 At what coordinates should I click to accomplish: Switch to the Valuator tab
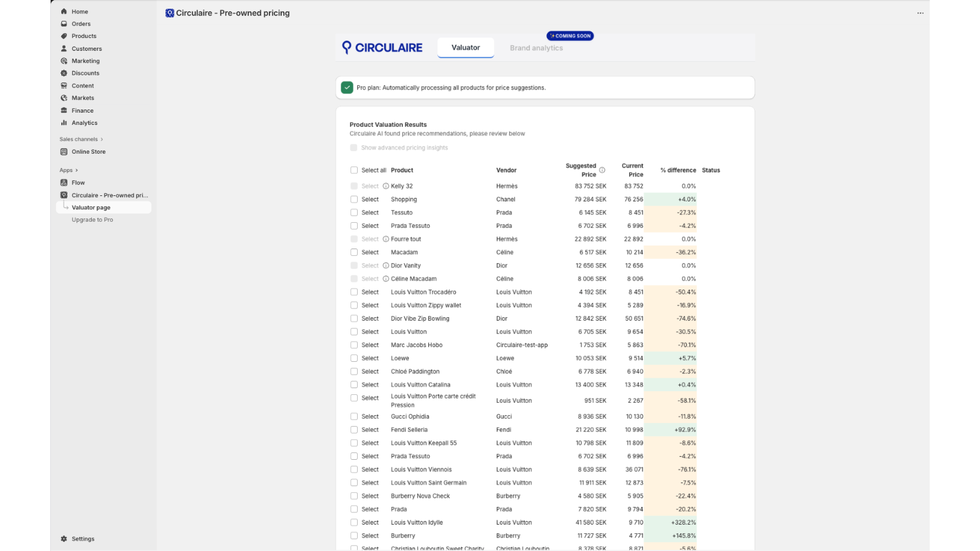pyautogui.click(x=466, y=48)
